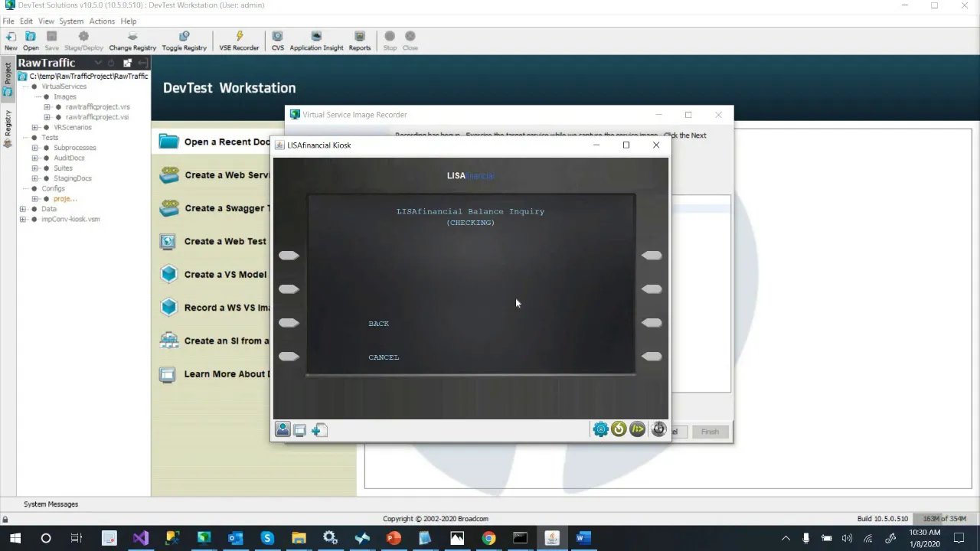Expand the StagingDocs folder

[35, 178]
